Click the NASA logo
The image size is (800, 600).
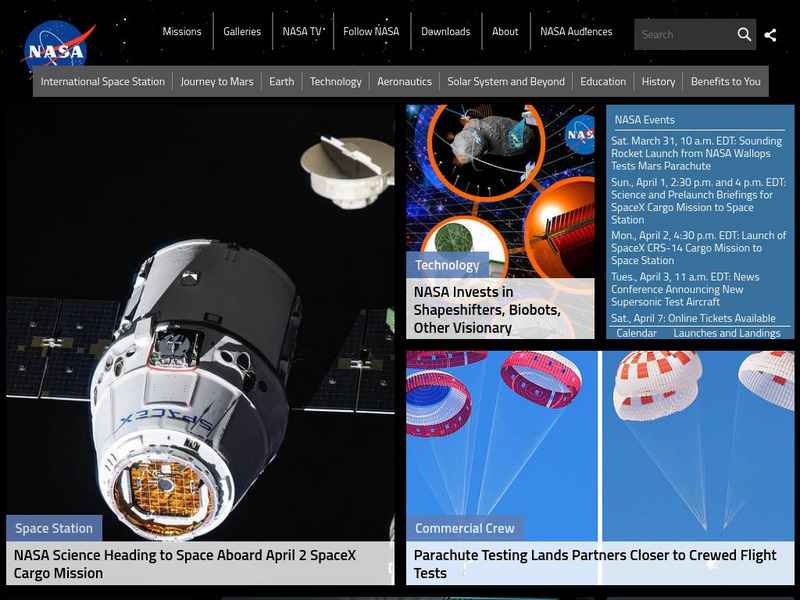[x=57, y=49]
